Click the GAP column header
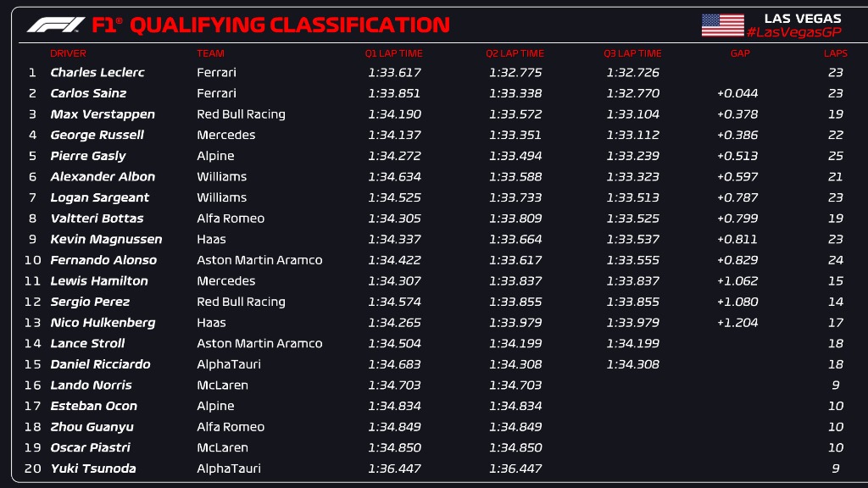This screenshot has width=868, height=488. tap(739, 53)
